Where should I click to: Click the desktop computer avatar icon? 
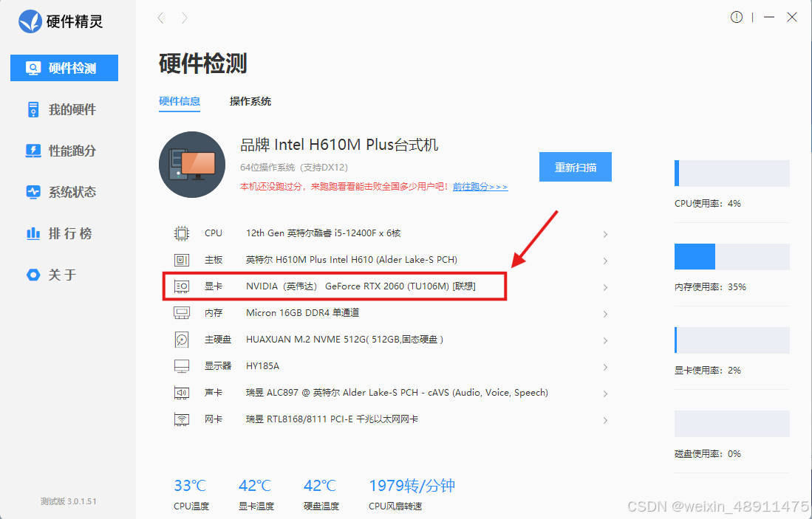pyautogui.click(x=192, y=165)
